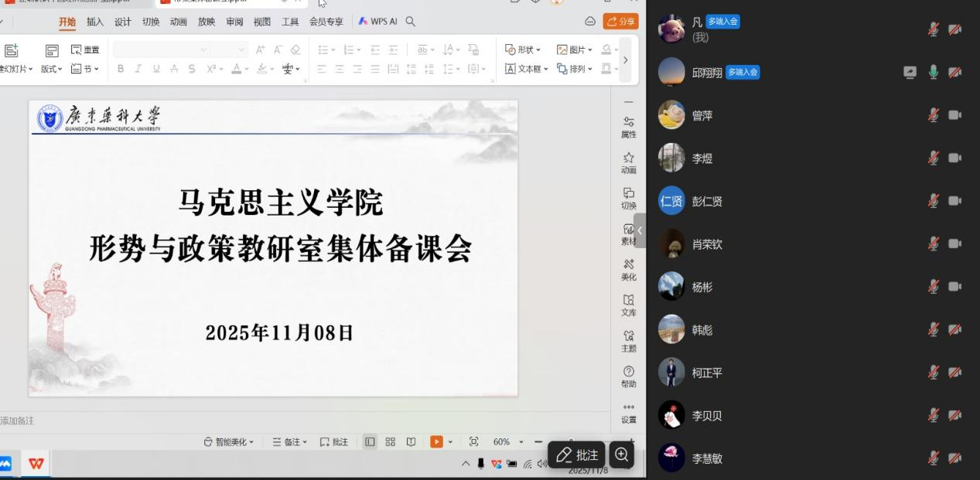Click the floating 批注 annotate button

pos(576,455)
